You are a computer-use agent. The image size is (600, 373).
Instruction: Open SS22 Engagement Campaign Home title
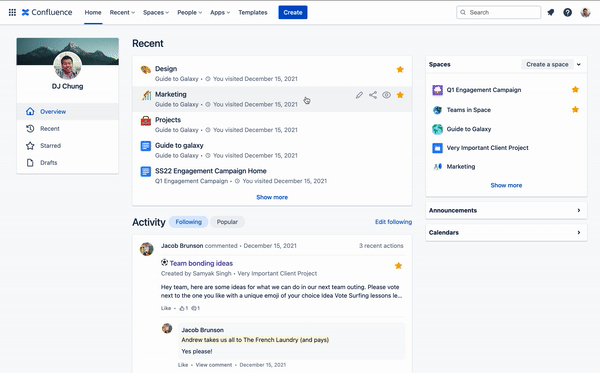point(210,171)
